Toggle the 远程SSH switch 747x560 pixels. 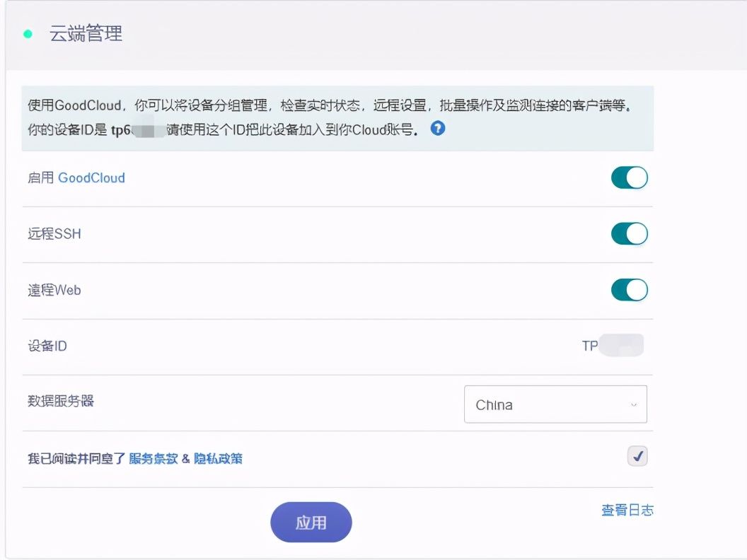coord(630,234)
